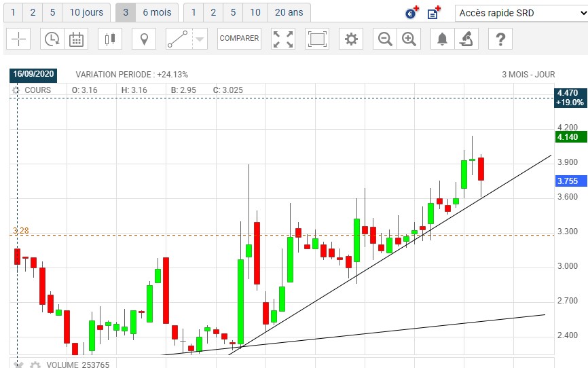
Task: Click the 3.000 price axis label
Action: (568, 266)
